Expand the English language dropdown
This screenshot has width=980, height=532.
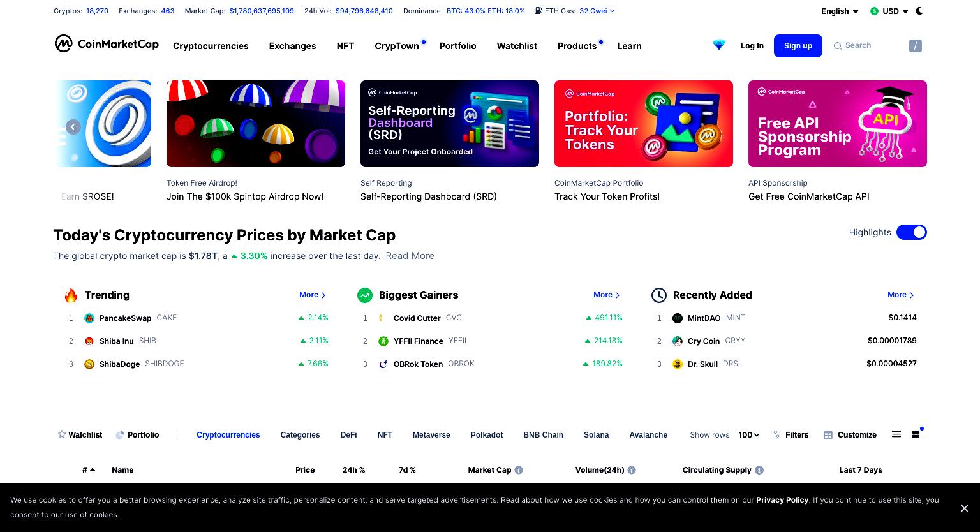click(840, 11)
